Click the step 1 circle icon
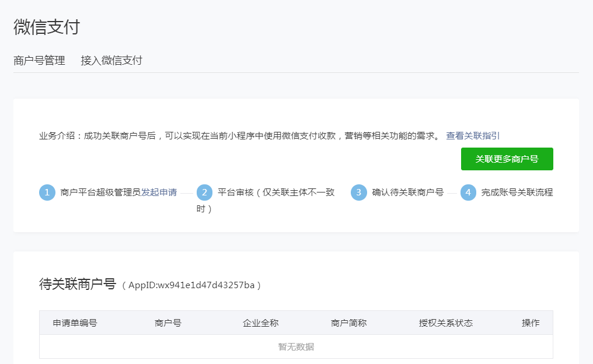 [x=47, y=192]
